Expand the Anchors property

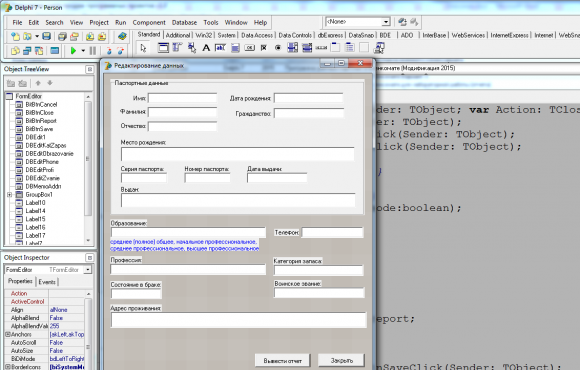(7, 334)
